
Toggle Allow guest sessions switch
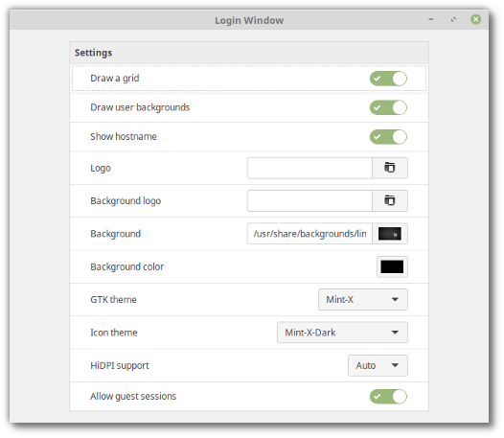[x=388, y=396]
